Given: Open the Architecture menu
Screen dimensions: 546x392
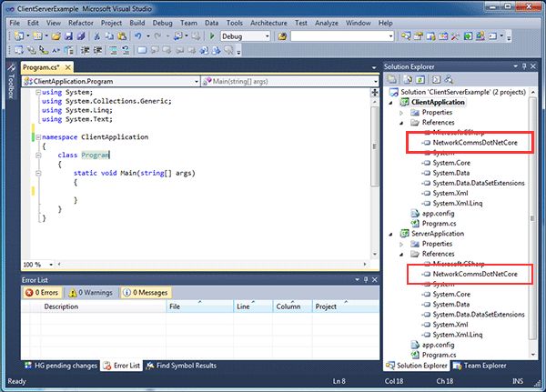Looking at the screenshot, I should pyautogui.click(x=268, y=23).
